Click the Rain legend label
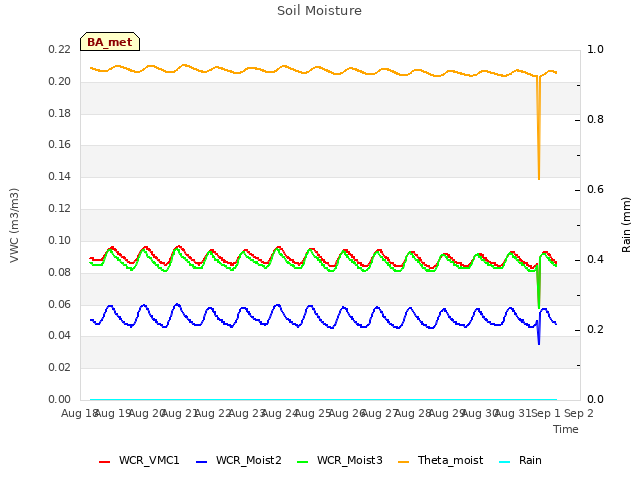This screenshot has width=640, height=480. pos(530,460)
